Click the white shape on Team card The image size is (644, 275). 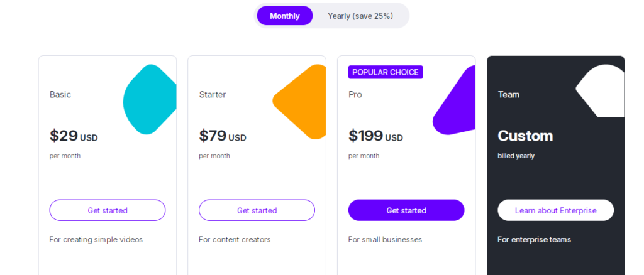coord(602,91)
